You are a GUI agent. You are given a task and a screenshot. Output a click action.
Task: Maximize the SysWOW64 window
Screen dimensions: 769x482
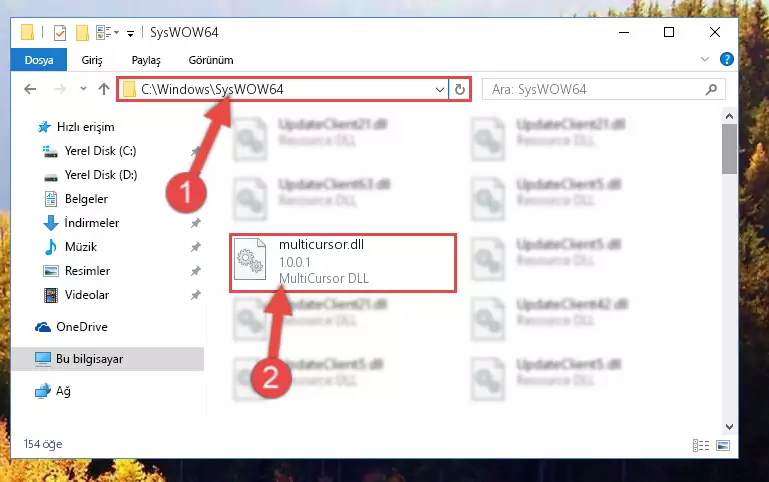tap(668, 32)
